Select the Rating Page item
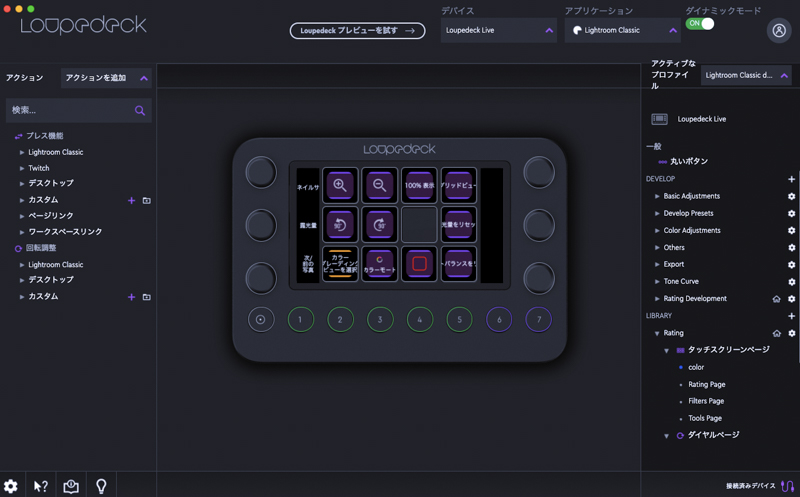The width and height of the screenshot is (800, 497). click(x=707, y=384)
